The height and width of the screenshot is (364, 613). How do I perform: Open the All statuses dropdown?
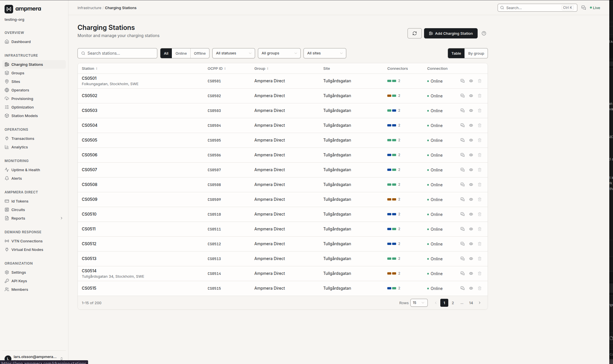[x=233, y=53]
